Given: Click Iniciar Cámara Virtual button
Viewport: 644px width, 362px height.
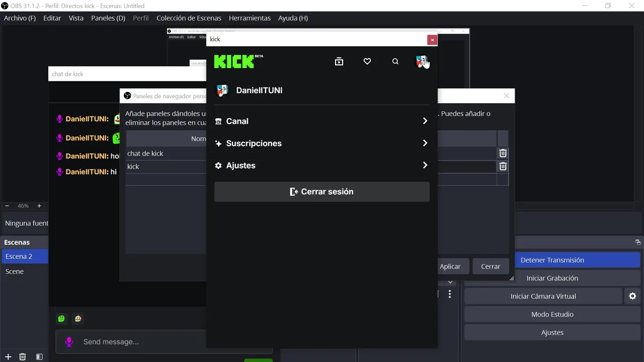Looking at the screenshot, I should [x=543, y=296].
